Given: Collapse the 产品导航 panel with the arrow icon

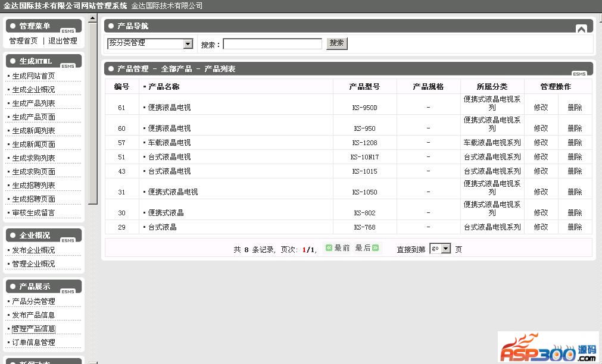Looking at the screenshot, I should tap(581, 29).
